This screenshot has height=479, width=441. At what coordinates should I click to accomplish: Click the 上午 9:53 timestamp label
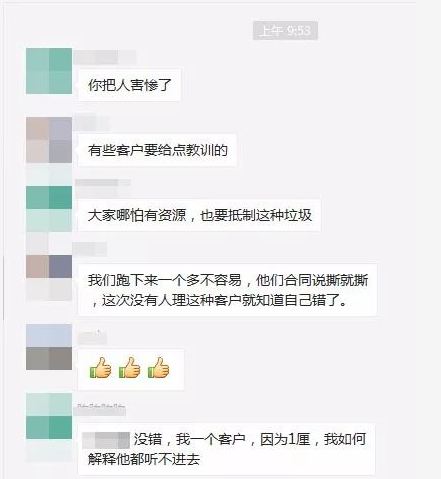coord(285,31)
